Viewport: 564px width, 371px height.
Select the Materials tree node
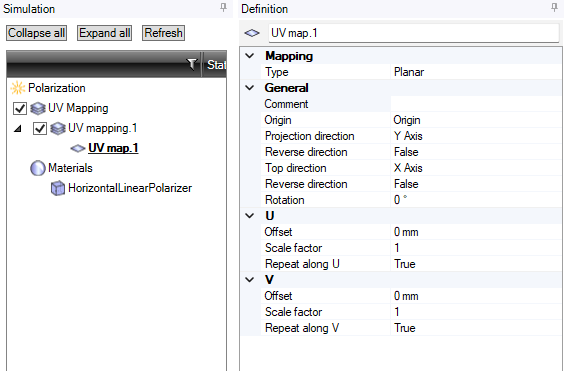coord(70,168)
